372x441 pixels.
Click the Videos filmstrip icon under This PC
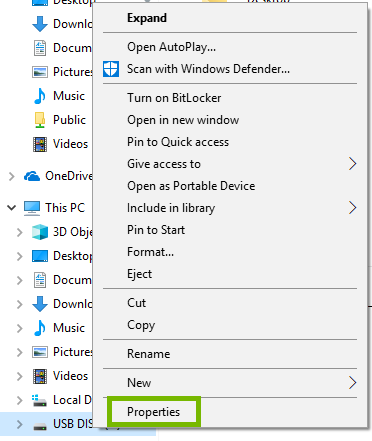point(40,376)
